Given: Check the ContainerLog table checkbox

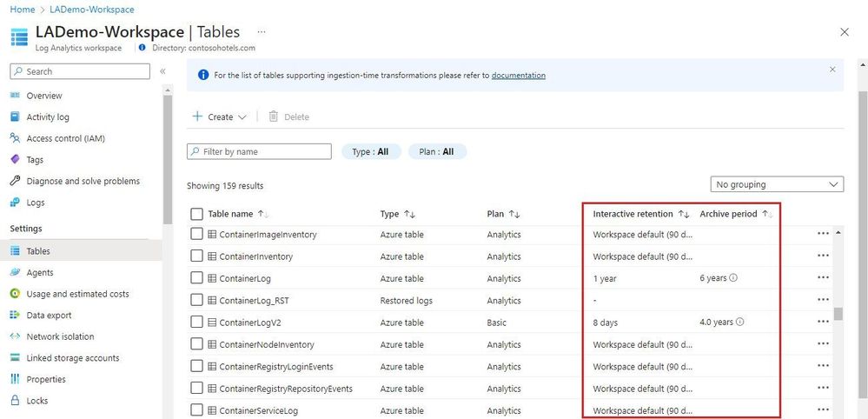Looking at the screenshot, I should click(196, 278).
